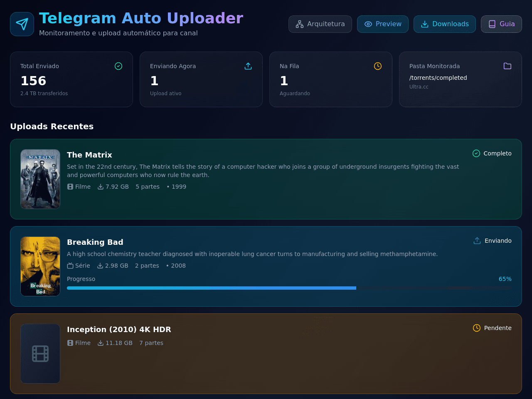Click the film icon next to The Matrix's Filme
This screenshot has width=532, height=399.
(70, 187)
